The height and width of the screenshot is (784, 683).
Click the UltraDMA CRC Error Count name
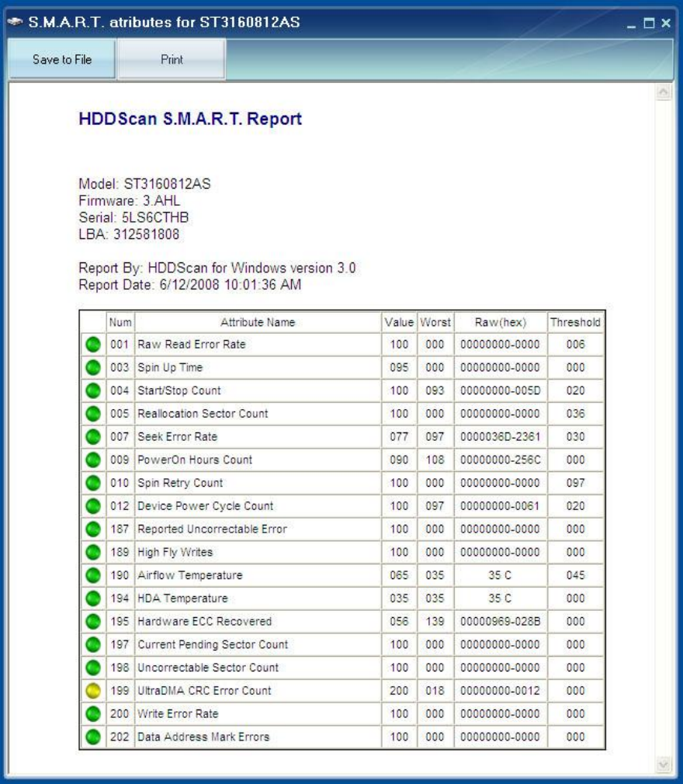204,691
